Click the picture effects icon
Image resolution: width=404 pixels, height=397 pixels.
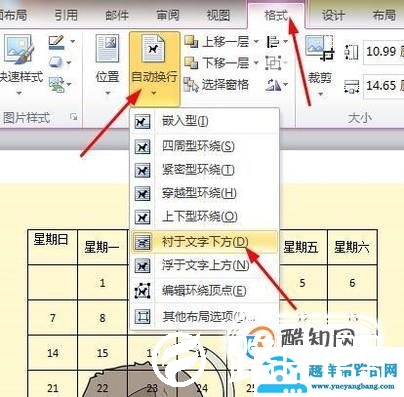[56, 62]
